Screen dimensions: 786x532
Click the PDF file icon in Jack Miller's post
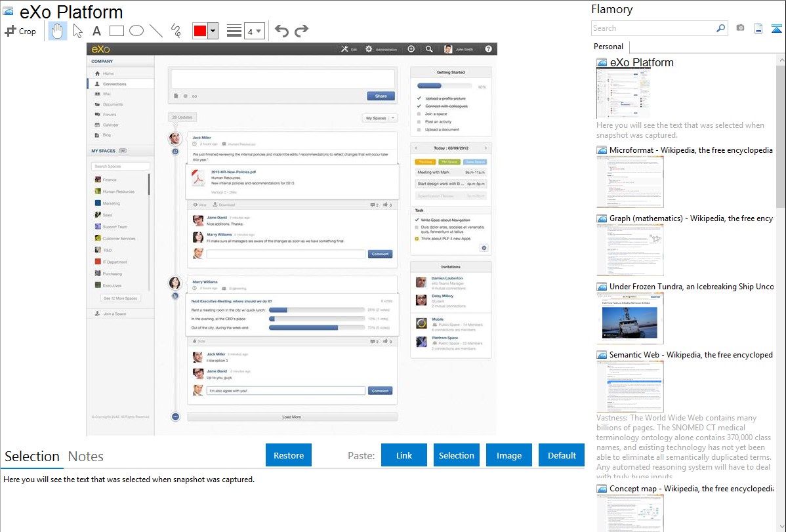199,178
